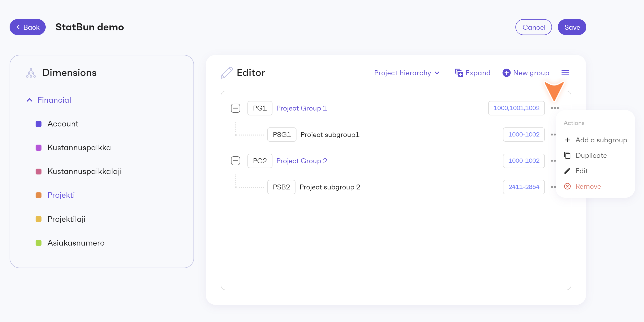Click the Save button
The image size is (644, 322).
(x=572, y=27)
